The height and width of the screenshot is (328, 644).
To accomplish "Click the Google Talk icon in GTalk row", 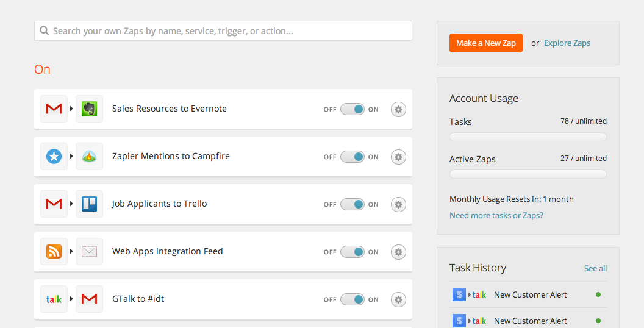I will [x=54, y=299].
